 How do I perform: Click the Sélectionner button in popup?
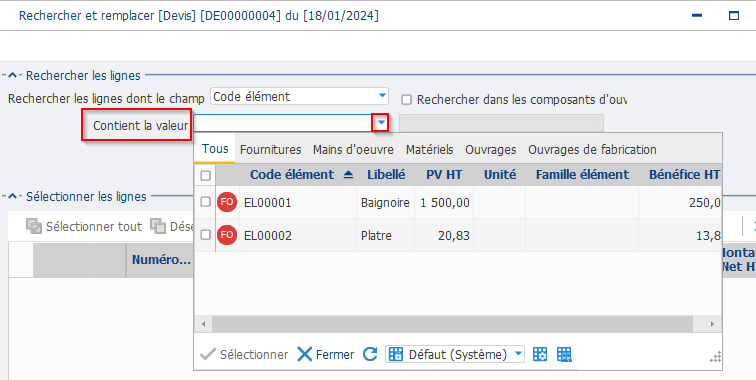click(x=244, y=354)
